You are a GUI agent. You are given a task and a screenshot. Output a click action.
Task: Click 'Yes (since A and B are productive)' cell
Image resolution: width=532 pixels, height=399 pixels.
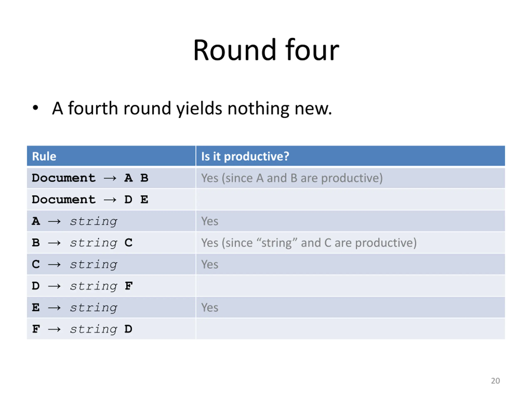pos(350,178)
